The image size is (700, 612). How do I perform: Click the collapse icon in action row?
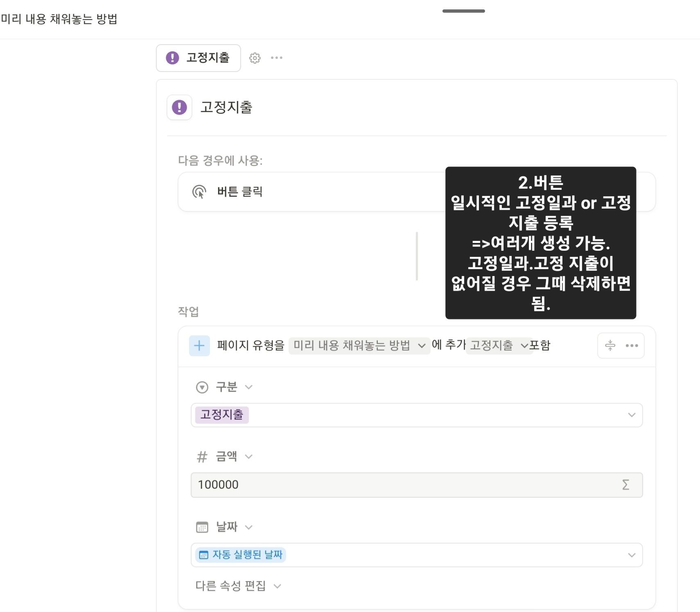[x=610, y=346]
